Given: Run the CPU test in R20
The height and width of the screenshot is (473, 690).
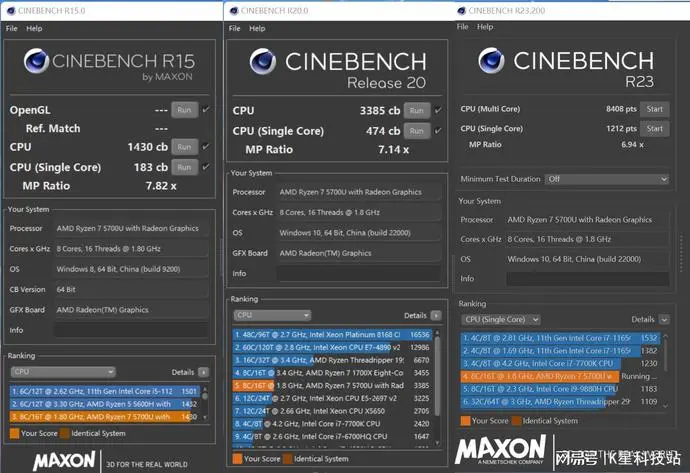Looking at the screenshot, I should click(x=417, y=110).
